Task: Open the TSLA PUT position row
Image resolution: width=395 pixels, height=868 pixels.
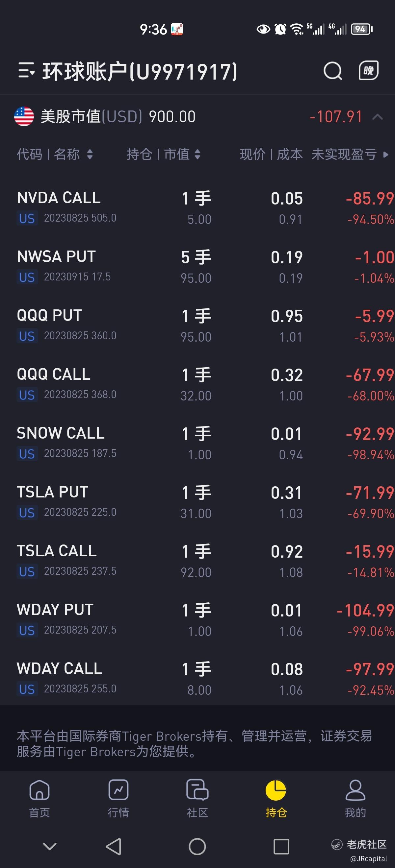Action: (197, 502)
